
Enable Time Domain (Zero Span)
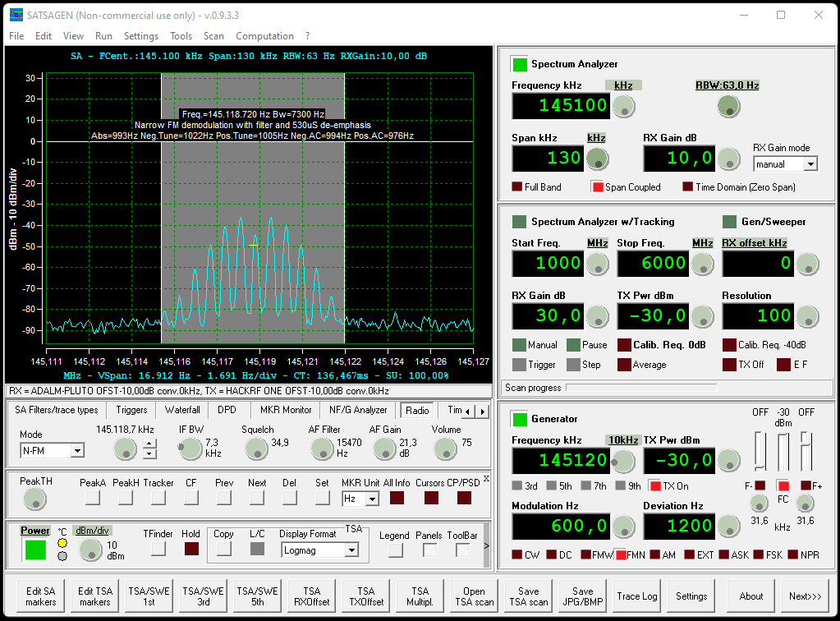coord(688,186)
